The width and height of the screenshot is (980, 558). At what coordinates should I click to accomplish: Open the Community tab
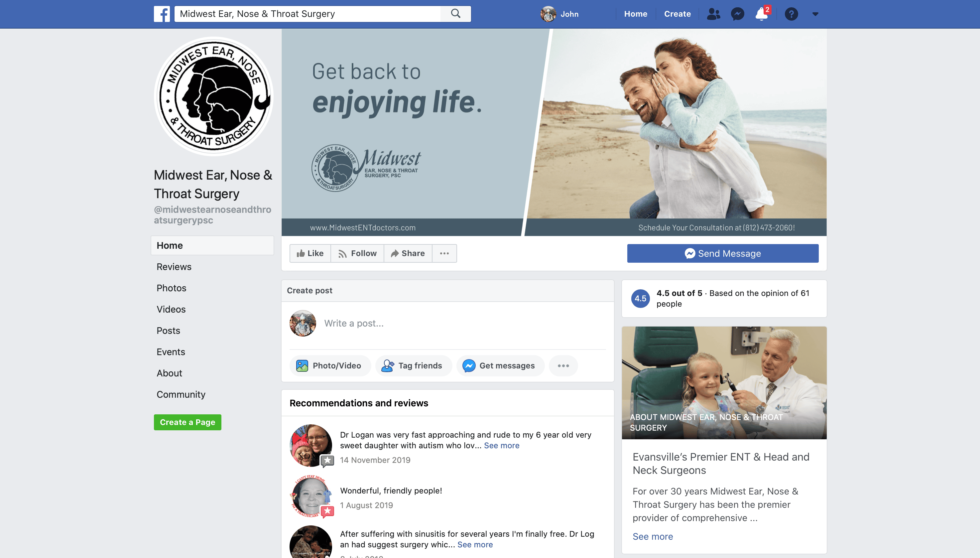pos(181,394)
